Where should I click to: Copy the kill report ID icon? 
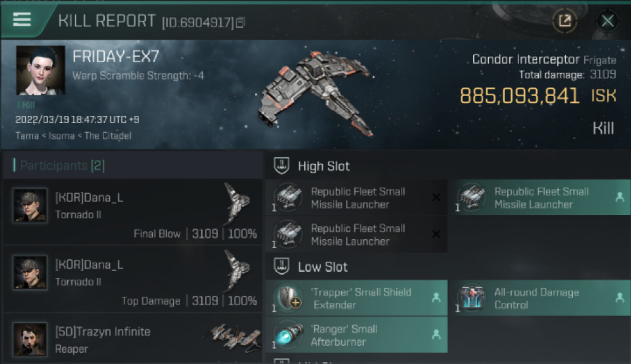240,22
